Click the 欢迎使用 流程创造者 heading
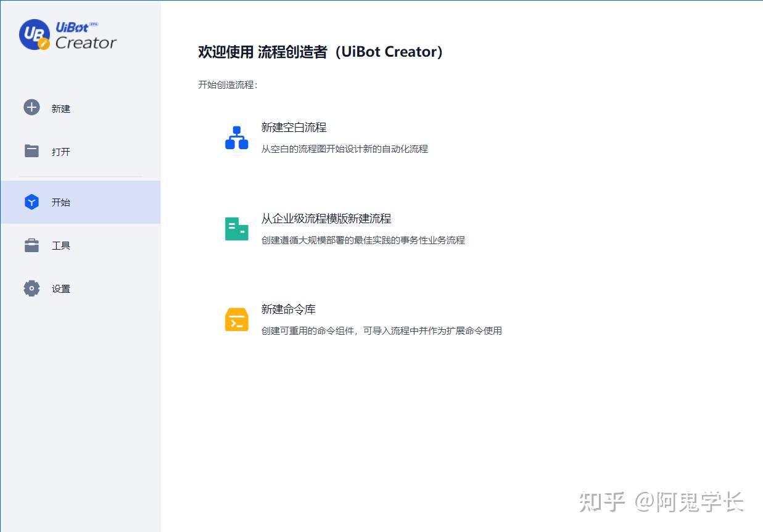 pyautogui.click(x=321, y=52)
